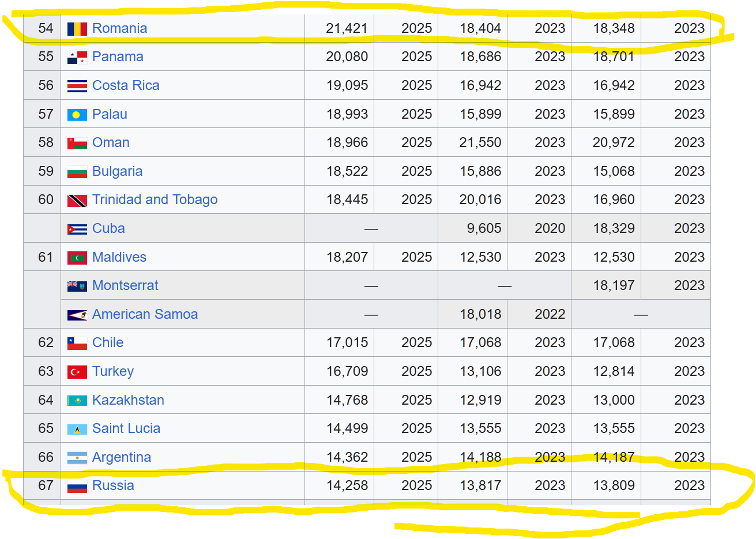This screenshot has width=756, height=539.
Task: Click the Romania flag icon
Action: coord(77,29)
